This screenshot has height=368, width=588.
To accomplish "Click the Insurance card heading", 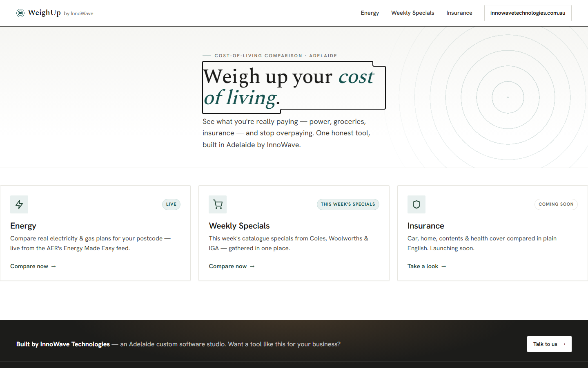I will (x=426, y=226).
